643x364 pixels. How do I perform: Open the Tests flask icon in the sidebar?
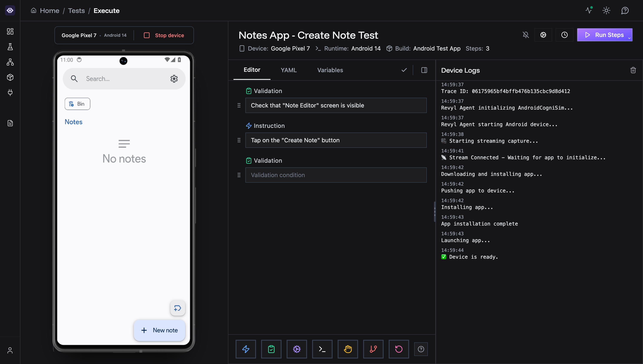(10, 47)
